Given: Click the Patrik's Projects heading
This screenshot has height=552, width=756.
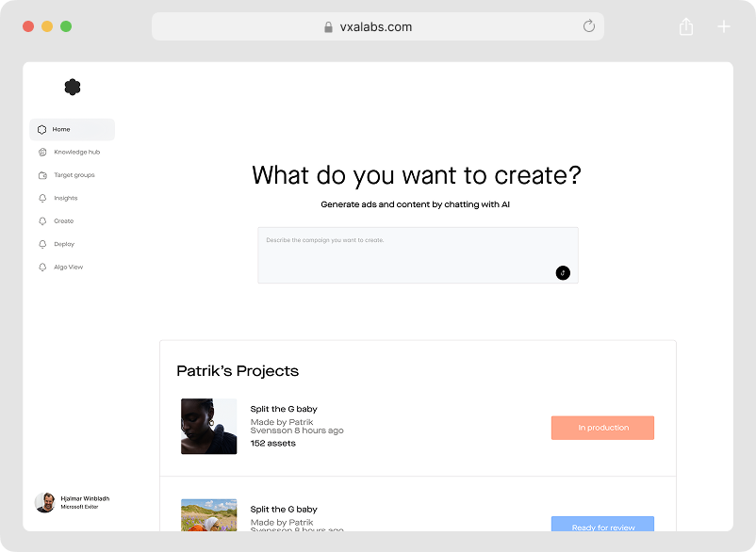Looking at the screenshot, I should [x=238, y=371].
